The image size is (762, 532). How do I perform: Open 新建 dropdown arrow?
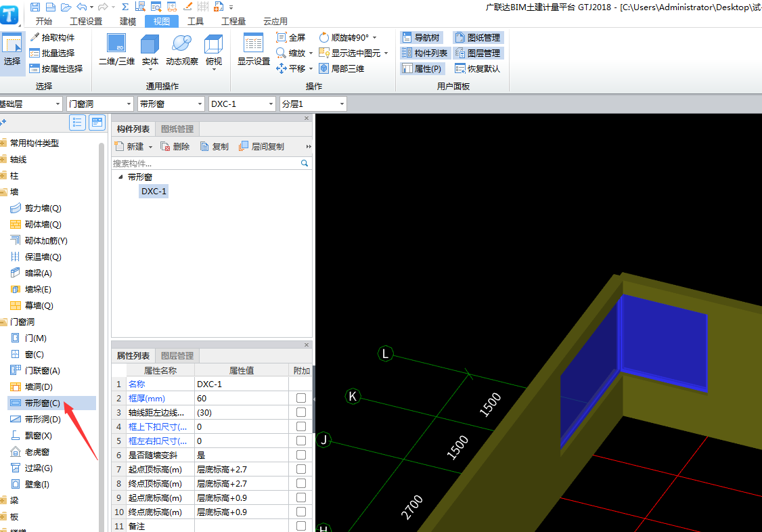coord(151,147)
